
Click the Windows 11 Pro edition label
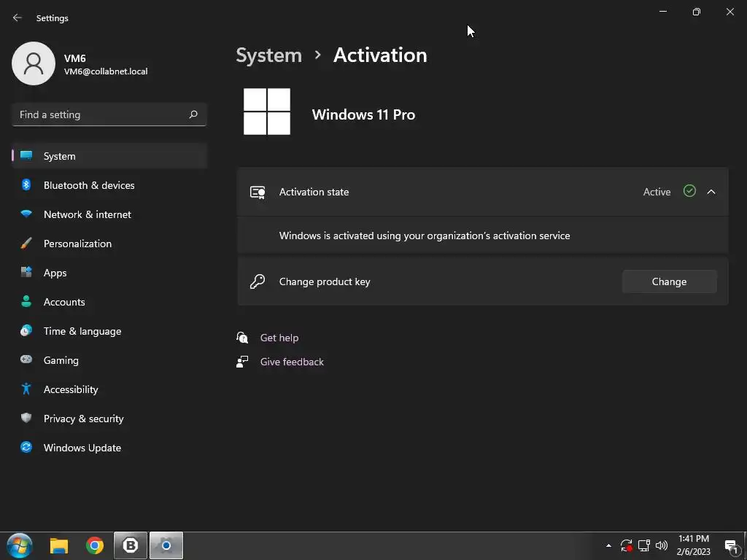click(363, 114)
